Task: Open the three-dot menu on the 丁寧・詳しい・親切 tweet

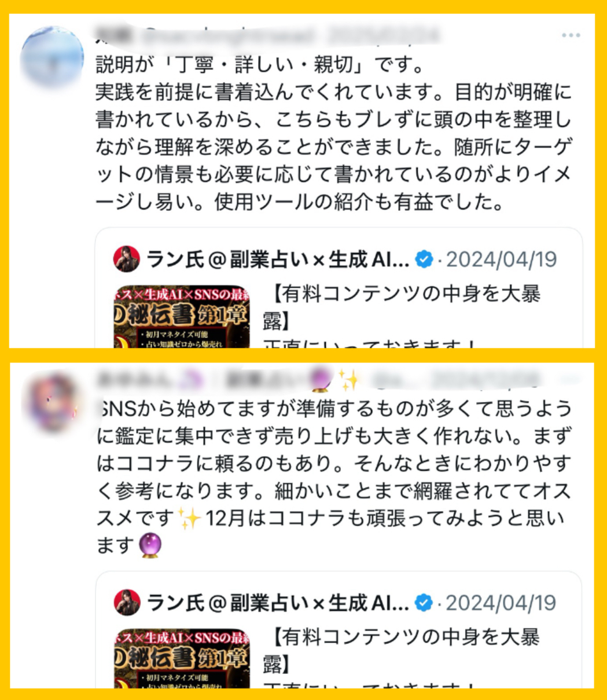Action: click(571, 35)
